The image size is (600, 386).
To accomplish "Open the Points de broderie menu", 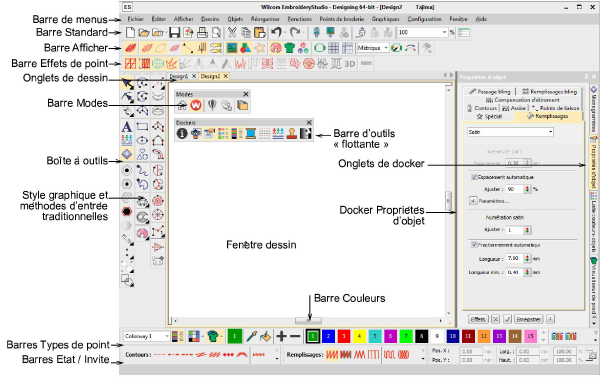I will click(x=342, y=19).
